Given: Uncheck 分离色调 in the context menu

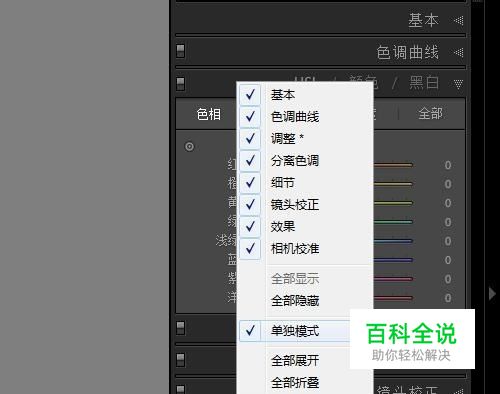Looking at the screenshot, I should 305,161.
